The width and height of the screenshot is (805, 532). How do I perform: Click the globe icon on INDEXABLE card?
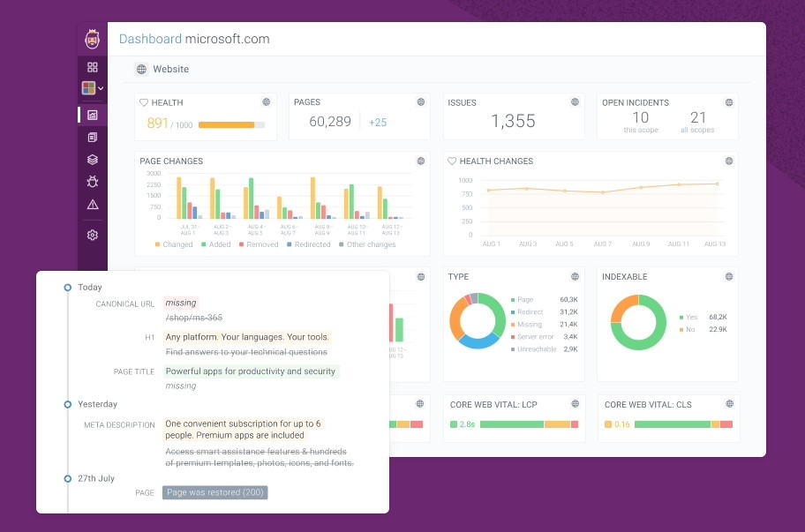coord(729,276)
